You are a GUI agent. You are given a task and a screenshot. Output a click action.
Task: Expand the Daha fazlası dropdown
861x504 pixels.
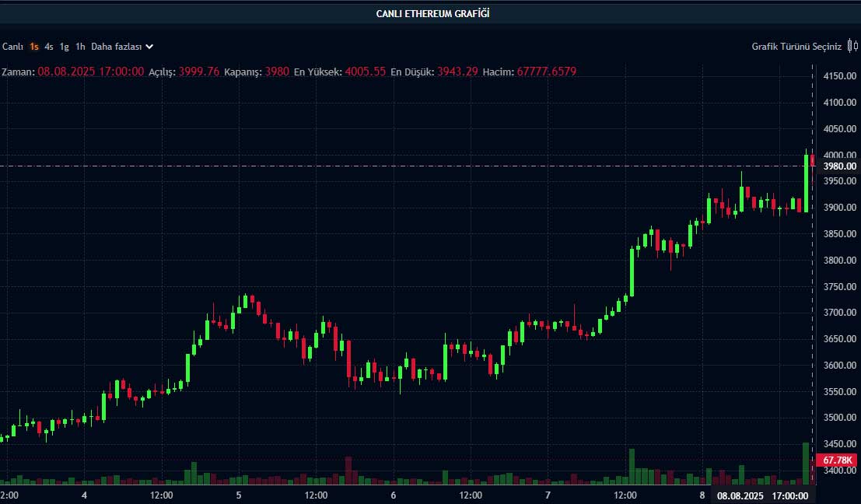coord(122,47)
